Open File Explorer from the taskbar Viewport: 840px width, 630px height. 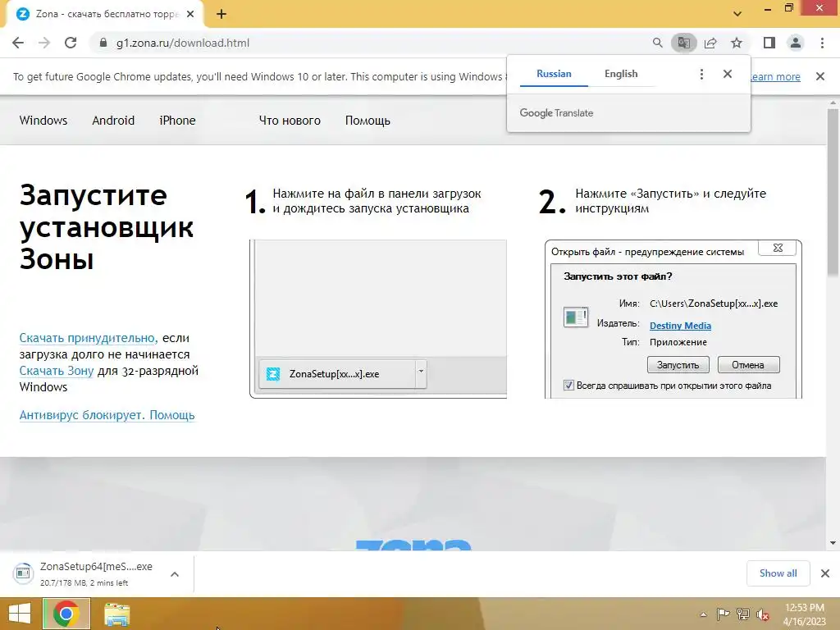click(116, 614)
